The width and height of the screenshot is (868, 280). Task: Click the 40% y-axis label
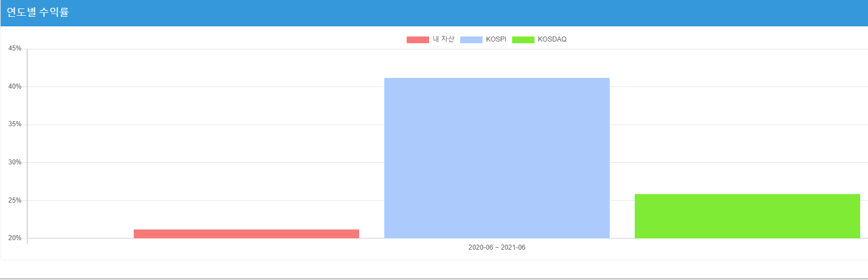(x=15, y=86)
